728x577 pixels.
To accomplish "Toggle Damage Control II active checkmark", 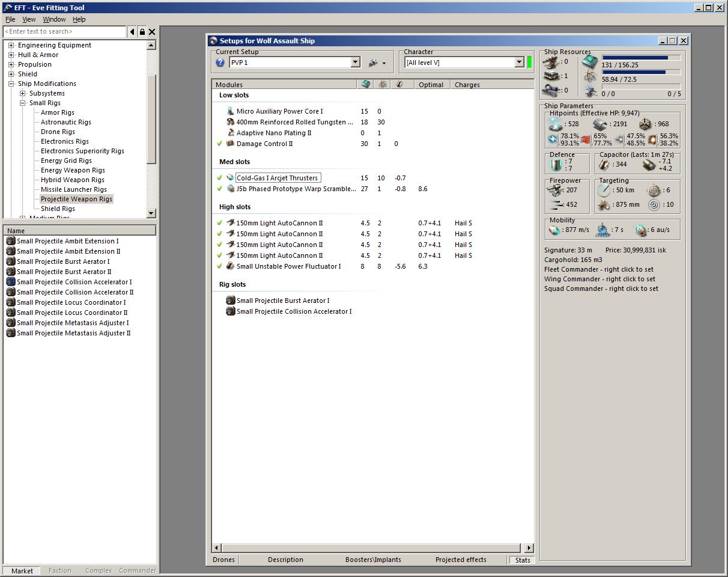I will 220,144.
